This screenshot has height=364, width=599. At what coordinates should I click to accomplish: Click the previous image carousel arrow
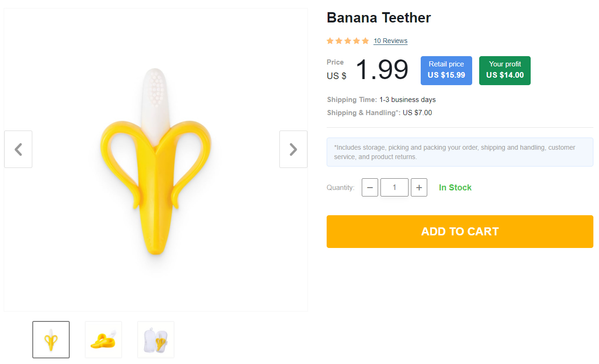(x=18, y=149)
